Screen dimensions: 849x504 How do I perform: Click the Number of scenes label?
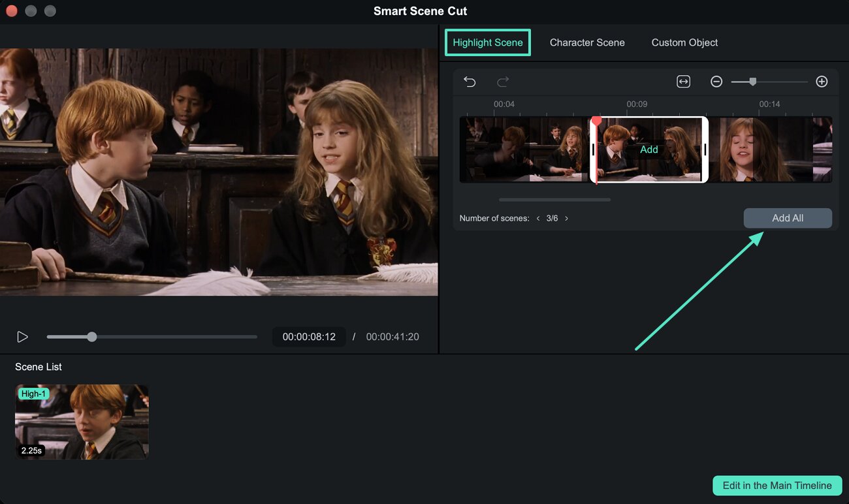coord(494,219)
